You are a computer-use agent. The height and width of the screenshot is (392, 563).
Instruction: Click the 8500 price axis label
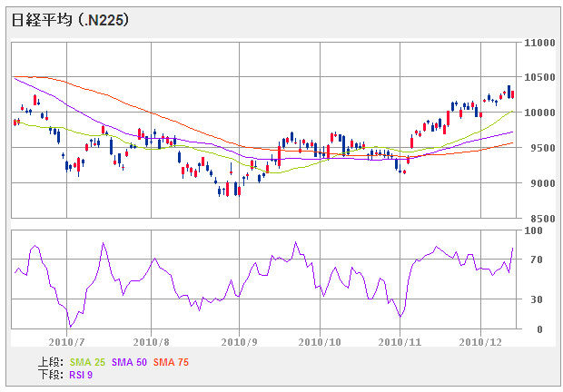coord(543,219)
